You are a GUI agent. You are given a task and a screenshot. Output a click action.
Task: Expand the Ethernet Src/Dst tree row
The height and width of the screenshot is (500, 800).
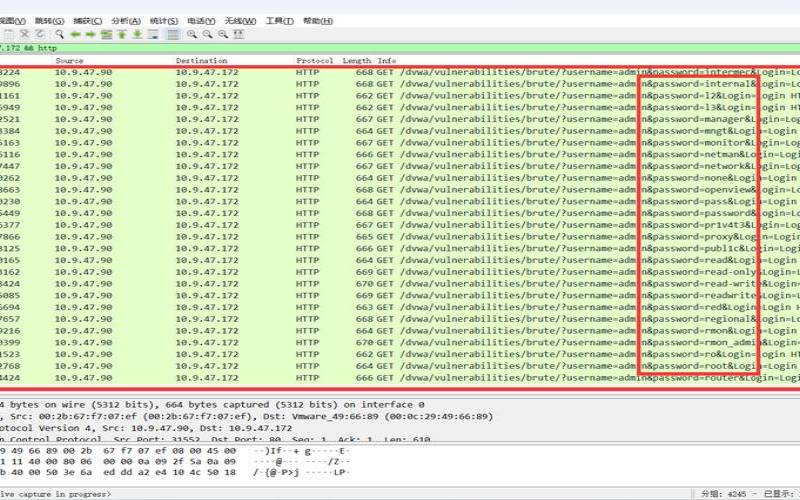click(x=100, y=416)
